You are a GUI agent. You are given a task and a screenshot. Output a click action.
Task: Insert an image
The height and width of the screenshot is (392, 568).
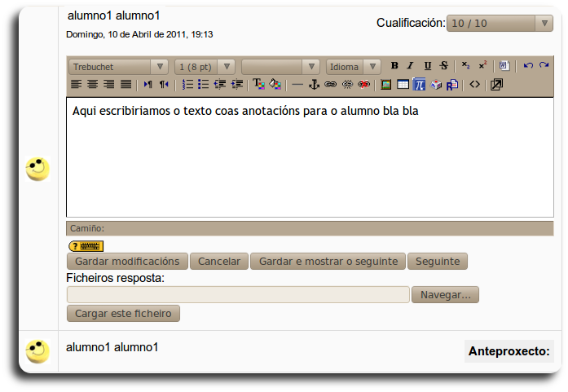(x=386, y=85)
